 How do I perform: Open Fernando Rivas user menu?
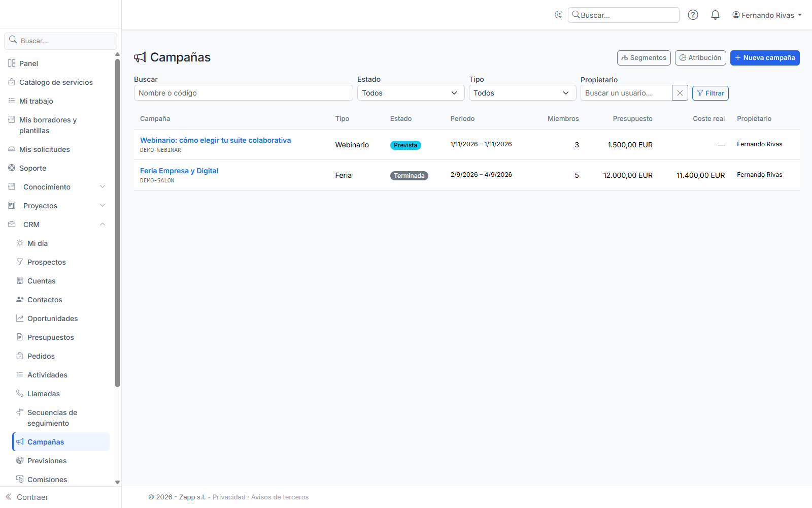pyautogui.click(x=767, y=15)
